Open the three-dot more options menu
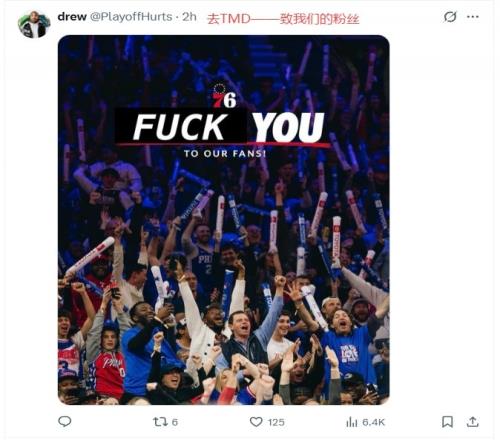Viewport: 500px width, 440px height. point(473,17)
